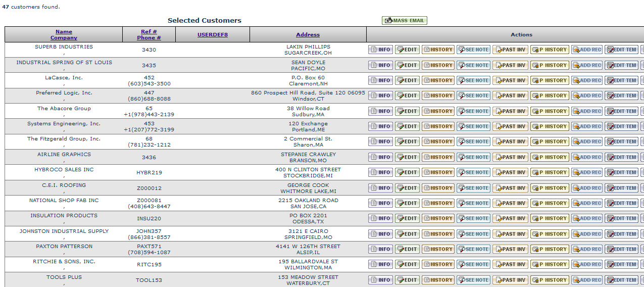The height and width of the screenshot is (287, 644).
Task: Click the Mass Email button
Action: coord(405,21)
